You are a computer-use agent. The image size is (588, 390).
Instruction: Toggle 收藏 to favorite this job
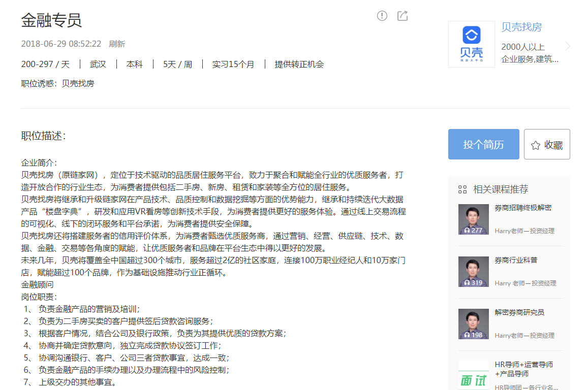click(x=547, y=145)
